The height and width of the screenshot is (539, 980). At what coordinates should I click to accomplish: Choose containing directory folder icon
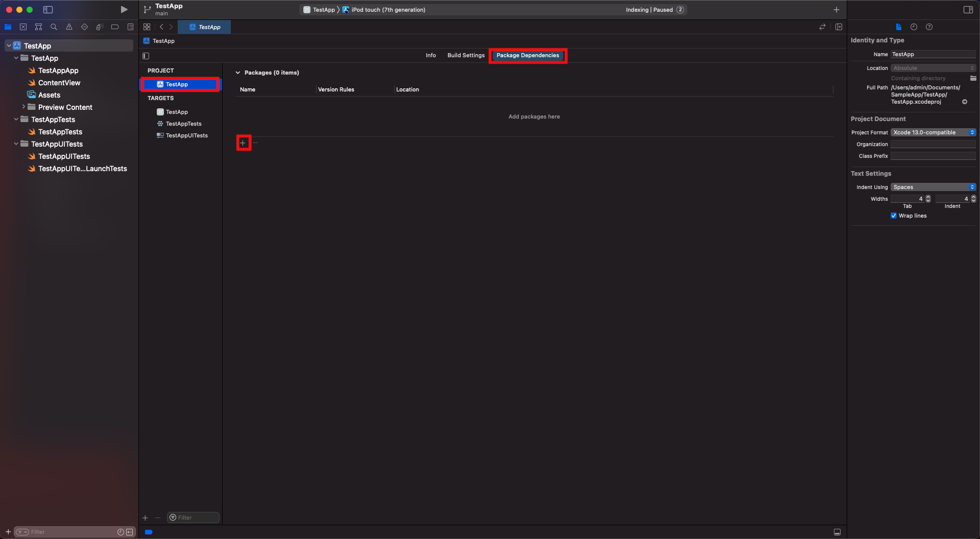[973, 78]
